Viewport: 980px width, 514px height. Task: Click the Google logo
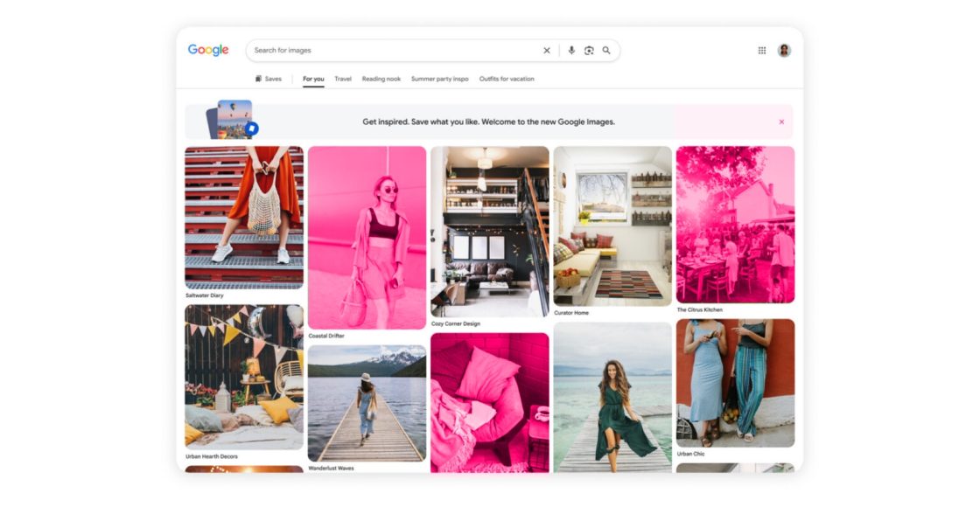click(208, 50)
